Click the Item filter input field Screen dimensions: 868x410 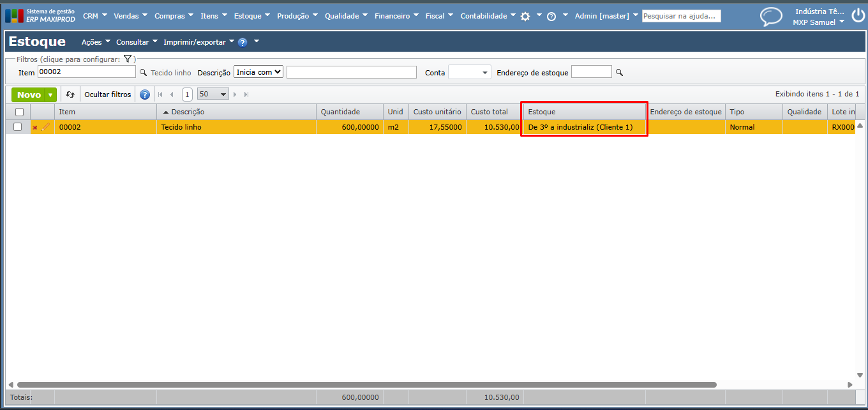click(x=87, y=72)
